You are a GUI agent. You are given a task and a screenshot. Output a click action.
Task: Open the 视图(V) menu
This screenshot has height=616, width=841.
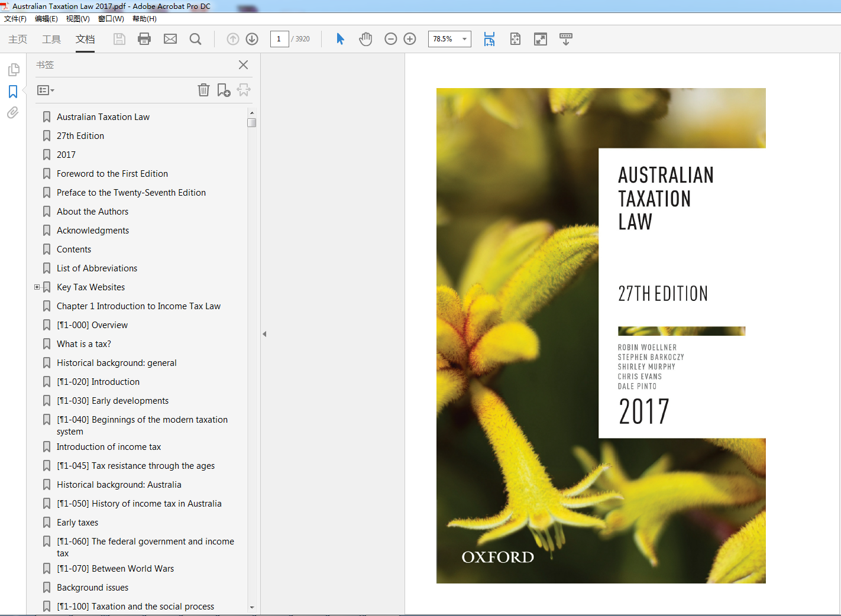[77, 19]
